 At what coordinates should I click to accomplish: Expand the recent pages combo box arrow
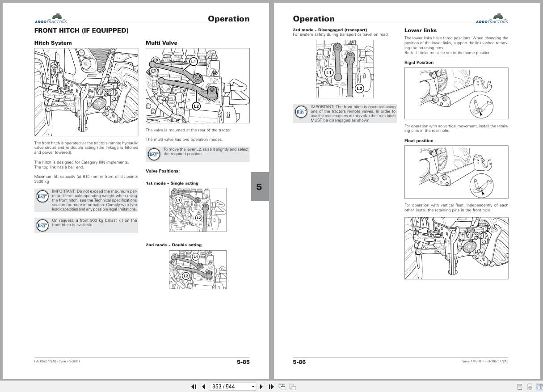tap(253, 386)
